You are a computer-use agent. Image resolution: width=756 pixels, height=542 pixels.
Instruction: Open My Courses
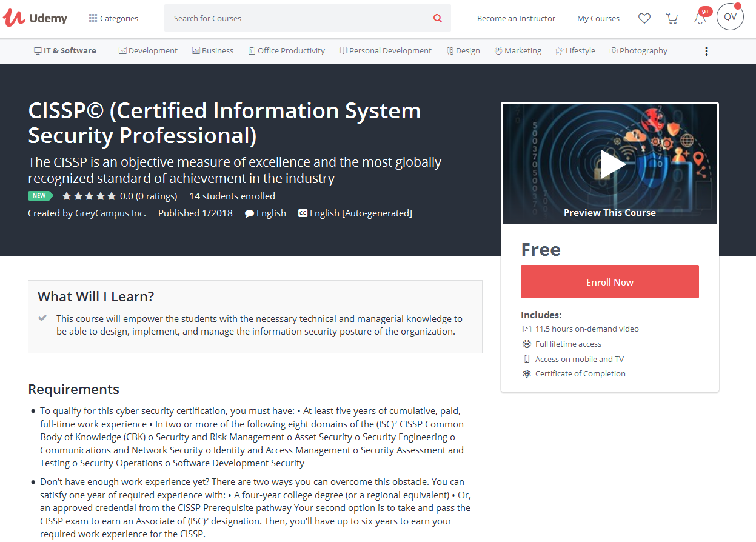(598, 18)
